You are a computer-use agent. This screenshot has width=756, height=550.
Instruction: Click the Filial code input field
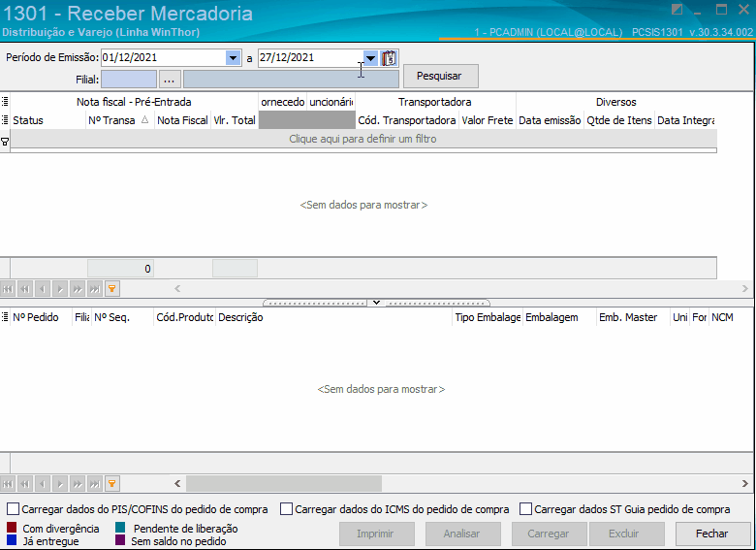tap(129, 80)
